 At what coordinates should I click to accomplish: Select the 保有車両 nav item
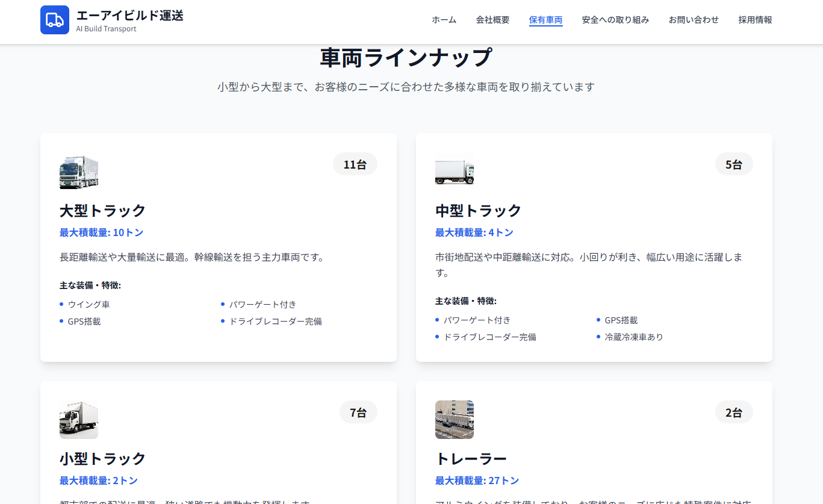[545, 20]
